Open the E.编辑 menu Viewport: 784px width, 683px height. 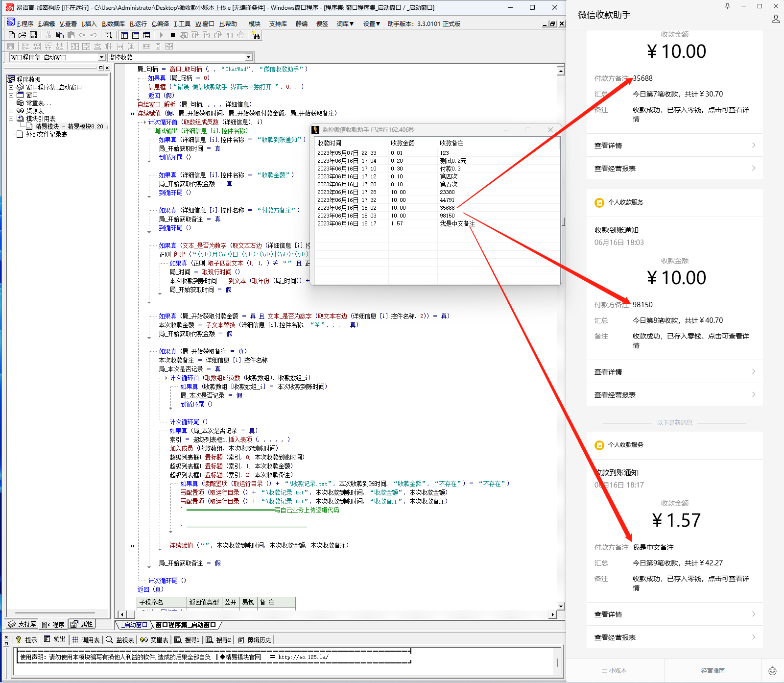tap(47, 24)
